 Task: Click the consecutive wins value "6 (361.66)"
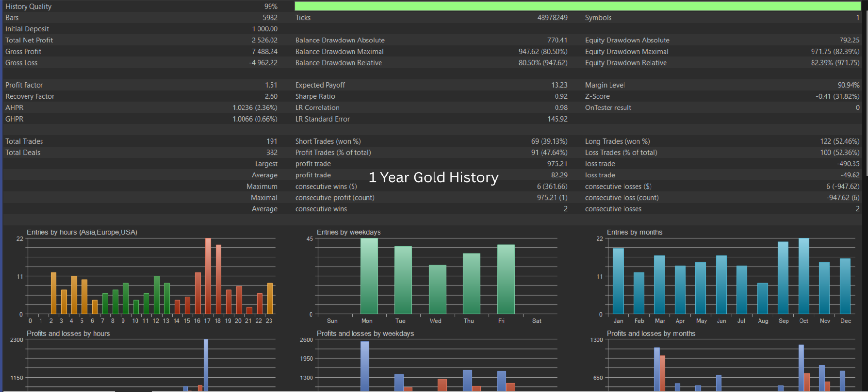(552, 187)
